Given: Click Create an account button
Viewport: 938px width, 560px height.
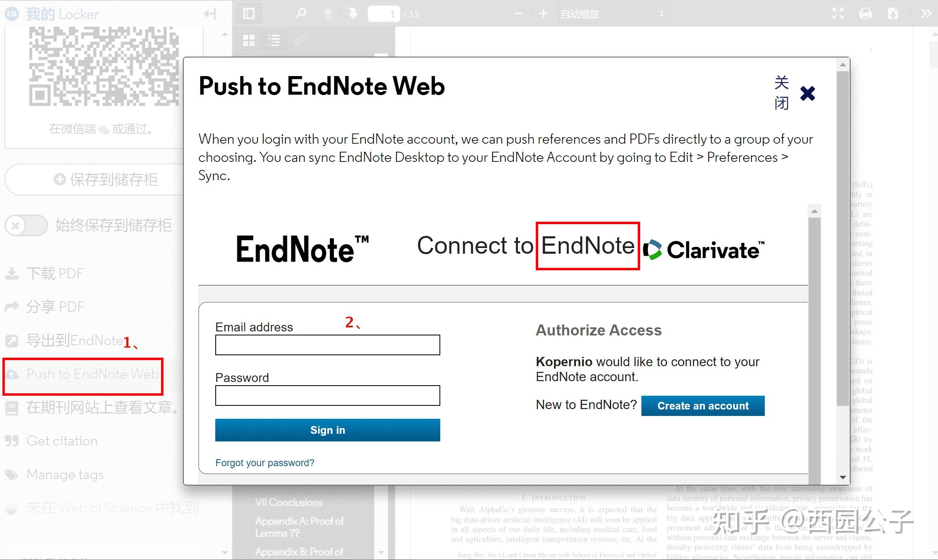Looking at the screenshot, I should (x=703, y=405).
